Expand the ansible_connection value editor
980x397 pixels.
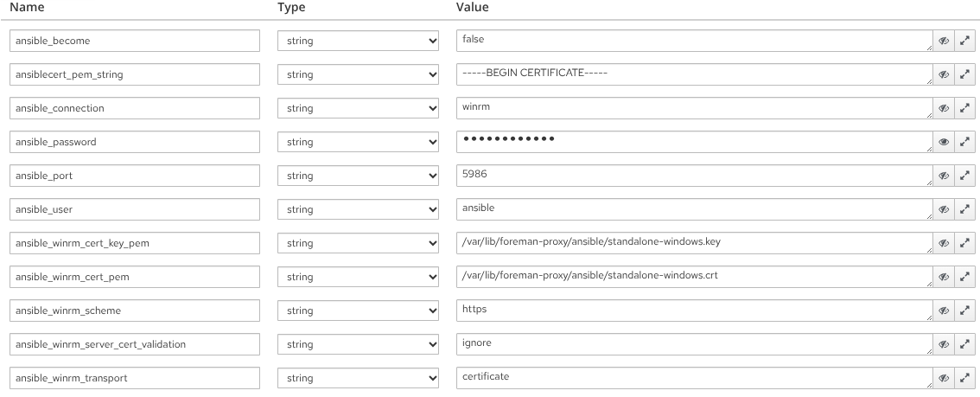[965, 108]
